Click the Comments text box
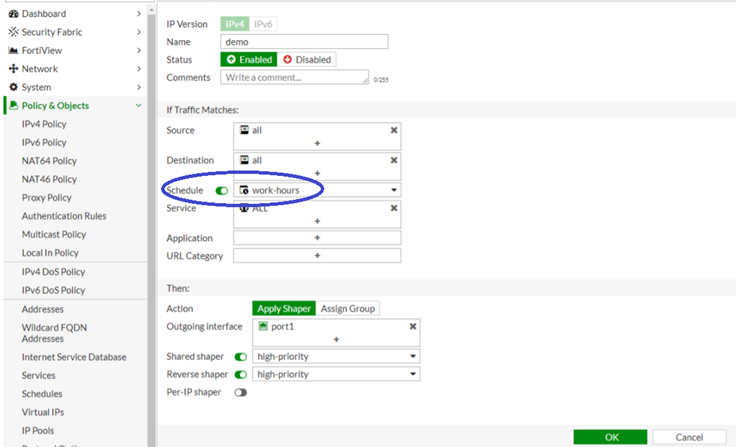The height and width of the screenshot is (447, 736). tap(295, 77)
